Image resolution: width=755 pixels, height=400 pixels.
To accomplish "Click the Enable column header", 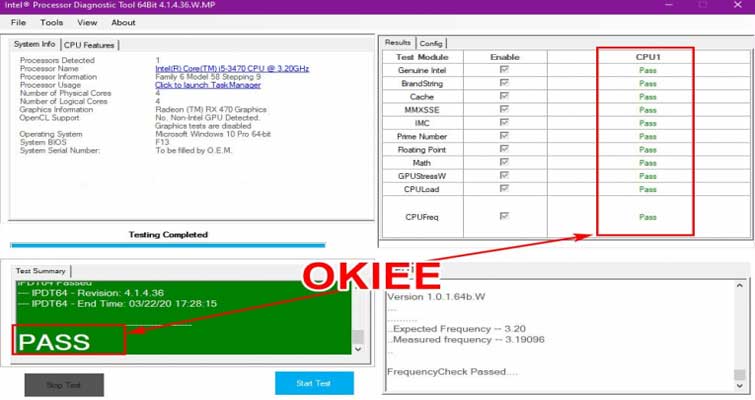I will (x=505, y=57).
